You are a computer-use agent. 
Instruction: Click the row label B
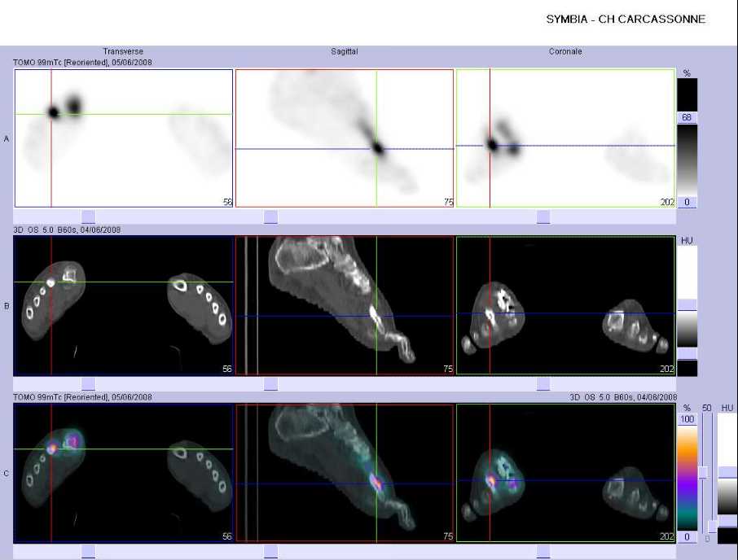[7, 306]
